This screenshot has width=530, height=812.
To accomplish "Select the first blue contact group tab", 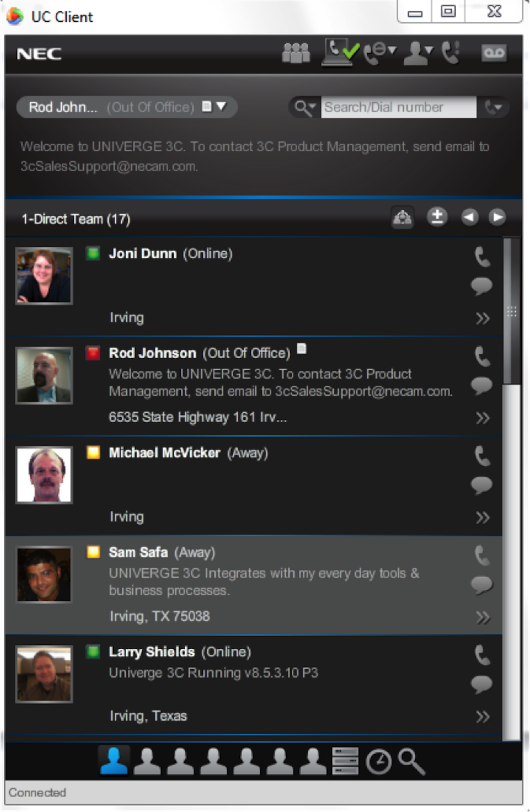I will click(x=114, y=761).
